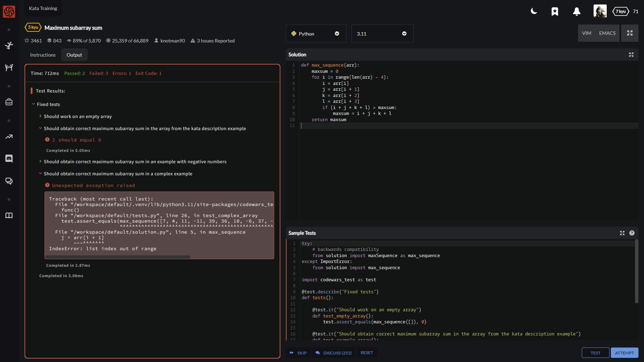This screenshot has width=644, height=362.
Task: Open the Discussions speech bubbles icon
Action: [9, 181]
